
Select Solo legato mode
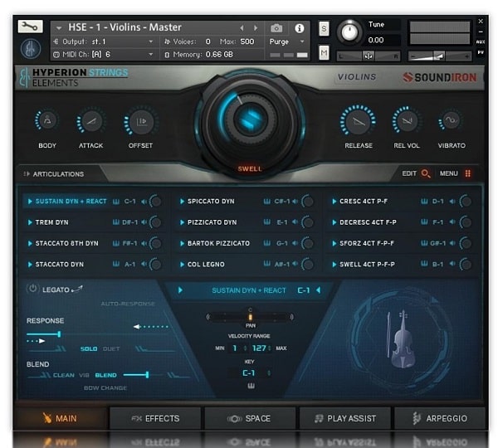(89, 349)
